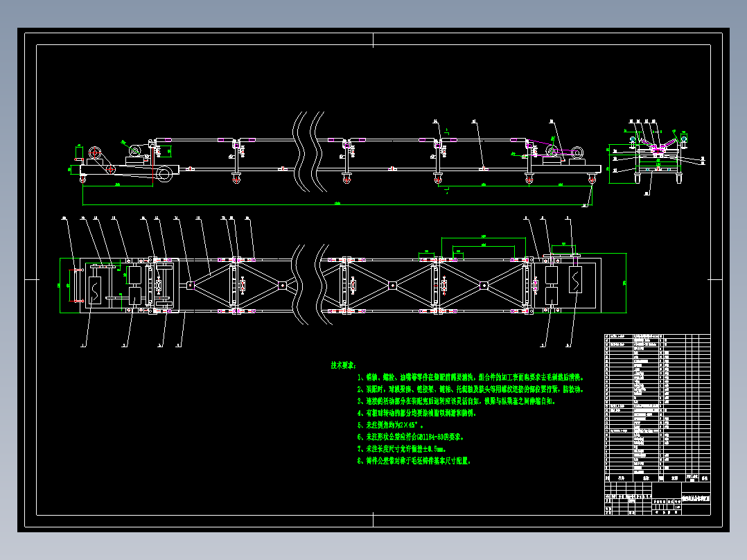Select the drawing title cell in title block
Viewport: 747px width, 560px height.
point(696,498)
